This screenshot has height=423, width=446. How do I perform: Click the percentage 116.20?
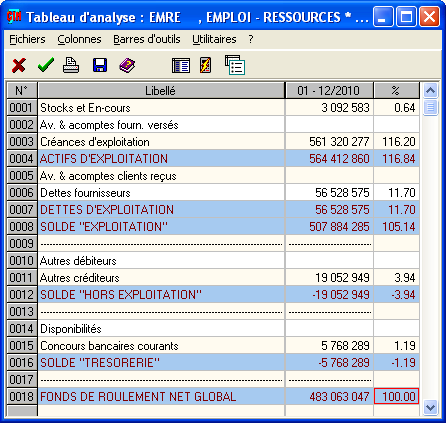399,142
